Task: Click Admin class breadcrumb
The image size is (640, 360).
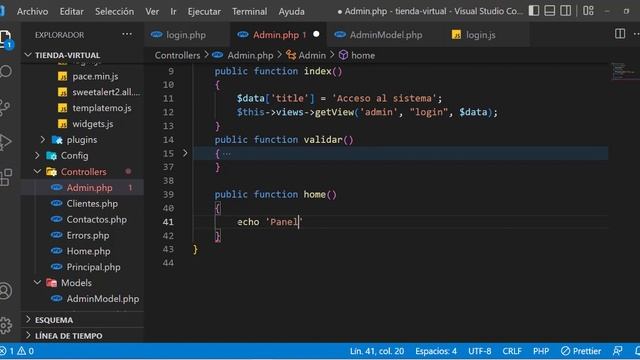Action: pyautogui.click(x=312, y=55)
